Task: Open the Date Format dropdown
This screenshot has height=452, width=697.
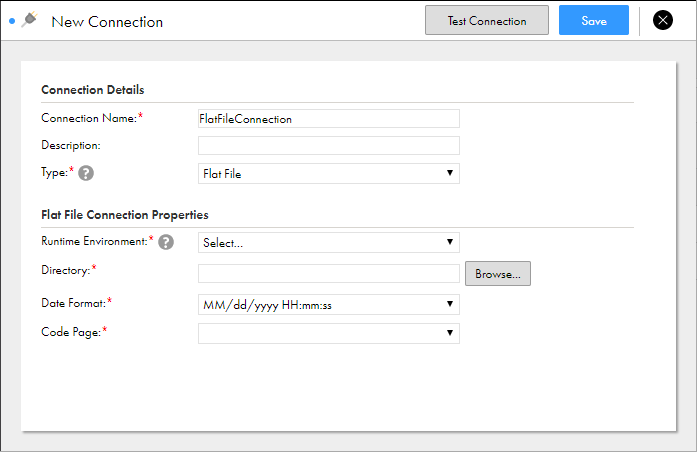Action: coord(328,304)
